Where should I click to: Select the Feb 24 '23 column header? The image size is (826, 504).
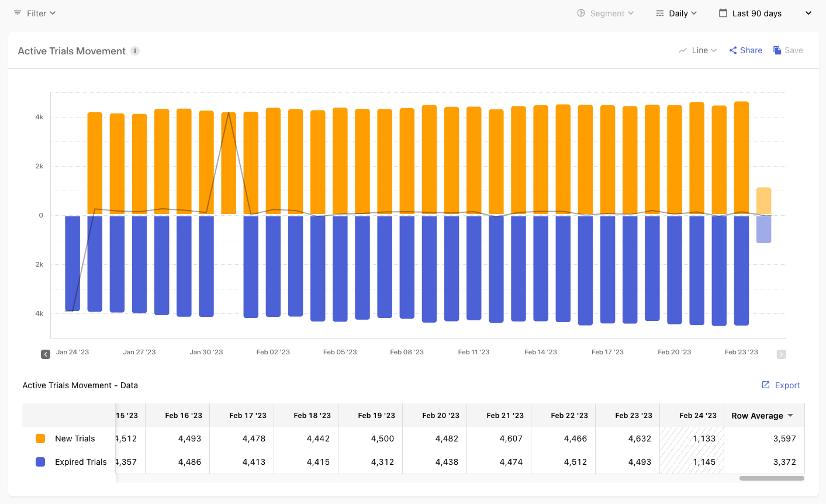coord(697,415)
